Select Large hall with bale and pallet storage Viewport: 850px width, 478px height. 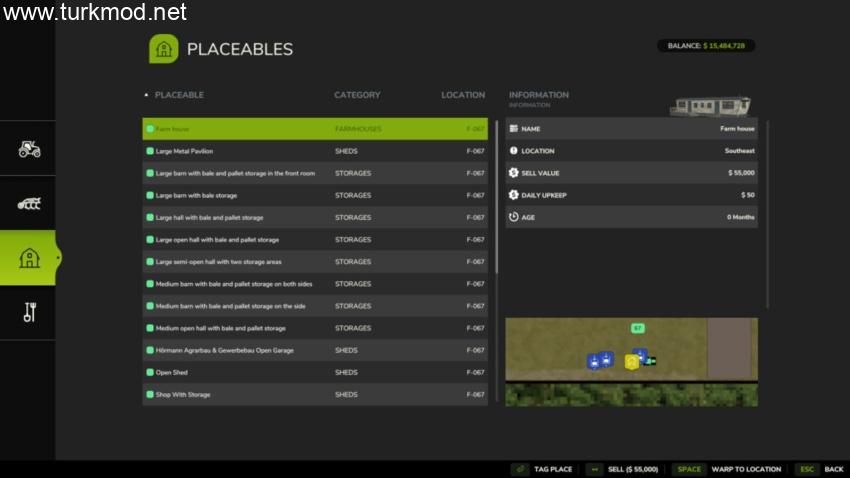pos(315,217)
